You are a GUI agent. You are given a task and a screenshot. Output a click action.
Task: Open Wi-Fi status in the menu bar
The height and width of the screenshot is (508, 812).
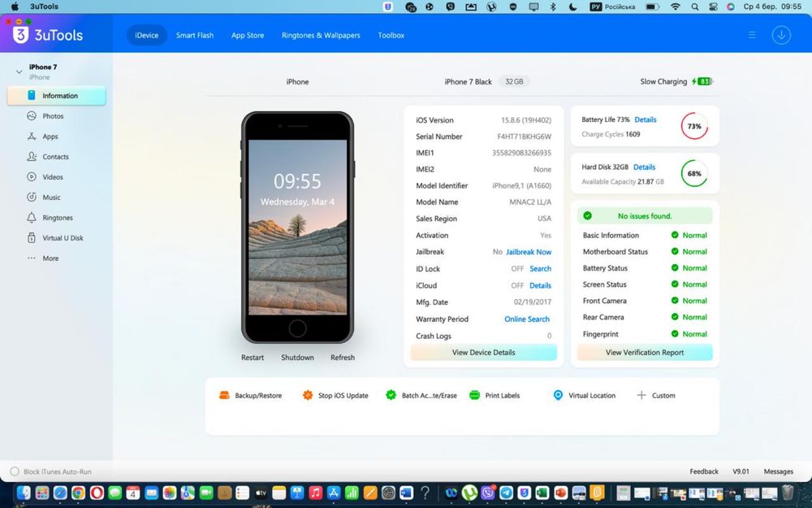(676, 7)
